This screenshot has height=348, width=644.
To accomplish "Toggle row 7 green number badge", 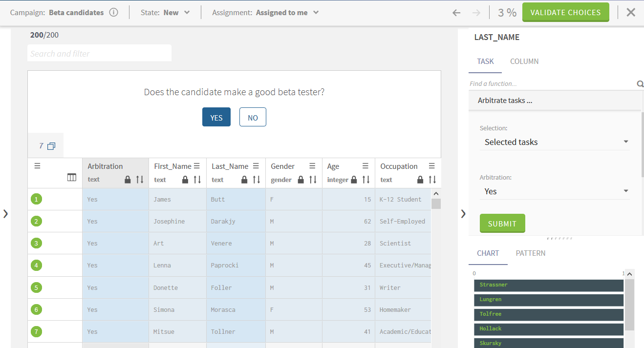I will tap(37, 332).
